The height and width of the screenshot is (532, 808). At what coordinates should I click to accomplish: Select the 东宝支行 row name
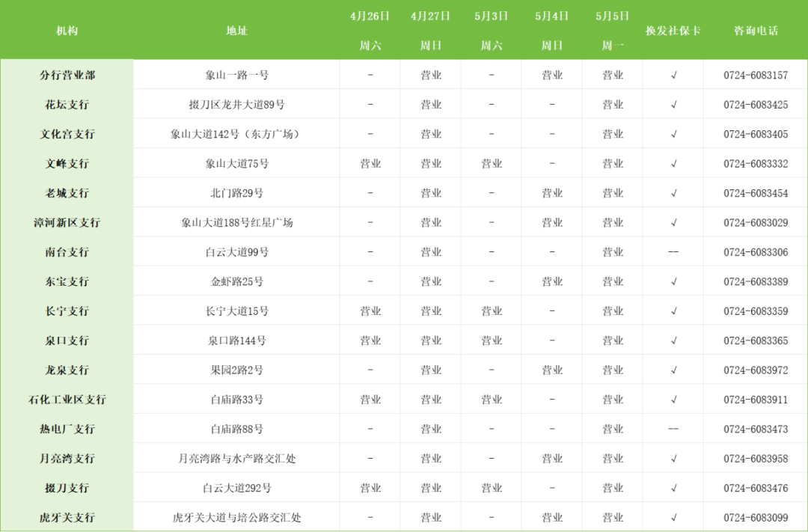(67, 281)
